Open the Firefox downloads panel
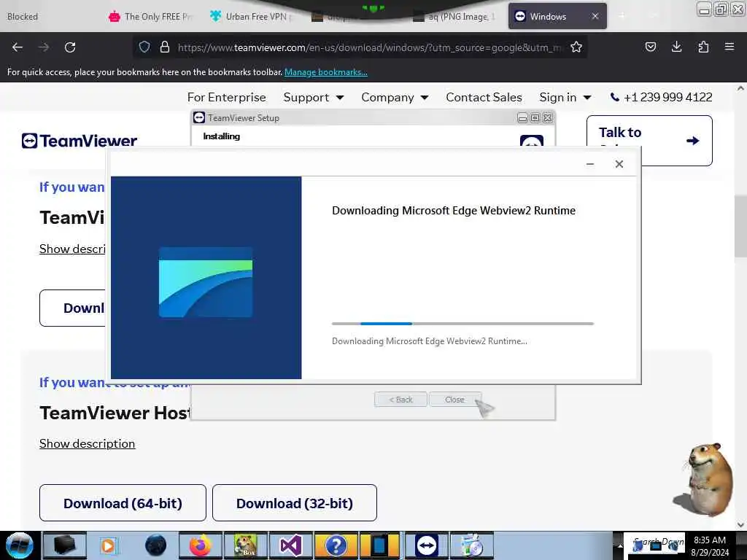The image size is (747, 560). click(676, 47)
